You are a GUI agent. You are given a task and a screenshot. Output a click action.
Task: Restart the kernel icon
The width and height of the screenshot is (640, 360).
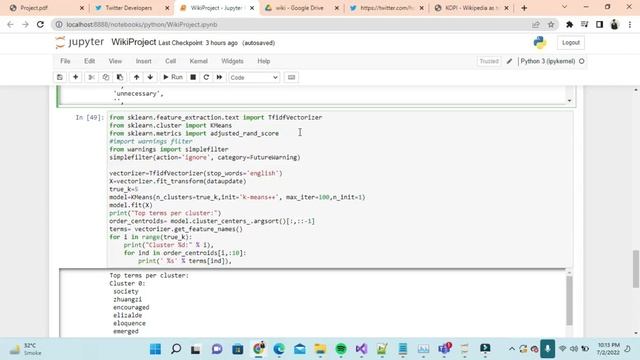point(206,77)
